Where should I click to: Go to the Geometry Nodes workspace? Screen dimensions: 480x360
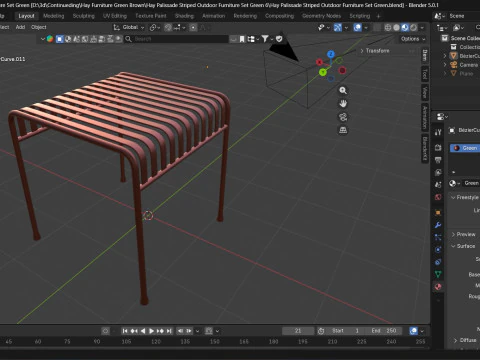coord(321,16)
